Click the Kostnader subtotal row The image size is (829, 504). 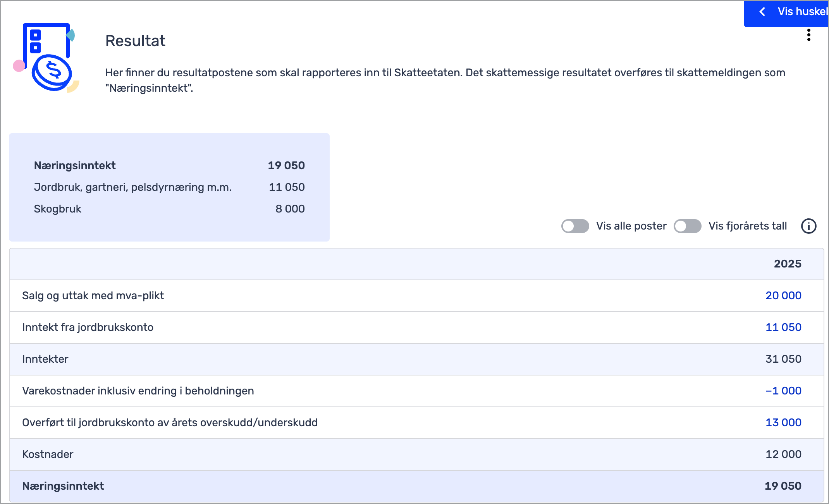(48, 454)
